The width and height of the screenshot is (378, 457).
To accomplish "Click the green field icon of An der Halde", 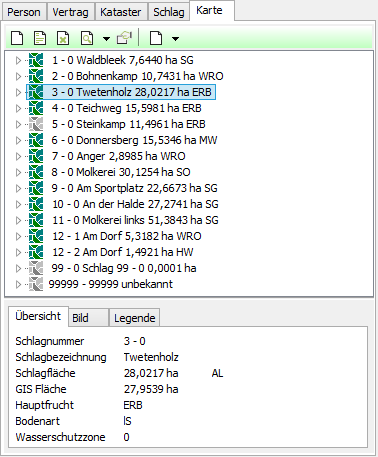I will (x=36, y=204).
